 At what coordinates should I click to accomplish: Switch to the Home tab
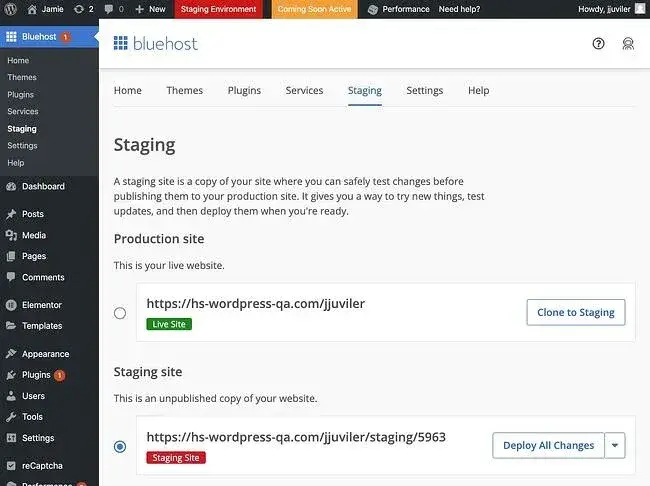128,90
